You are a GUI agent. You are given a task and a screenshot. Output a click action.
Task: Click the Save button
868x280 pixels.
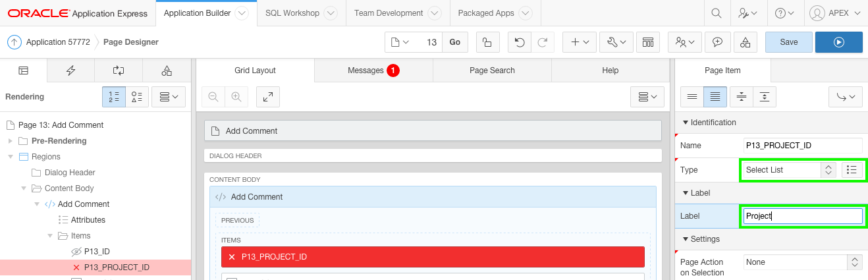pos(788,42)
